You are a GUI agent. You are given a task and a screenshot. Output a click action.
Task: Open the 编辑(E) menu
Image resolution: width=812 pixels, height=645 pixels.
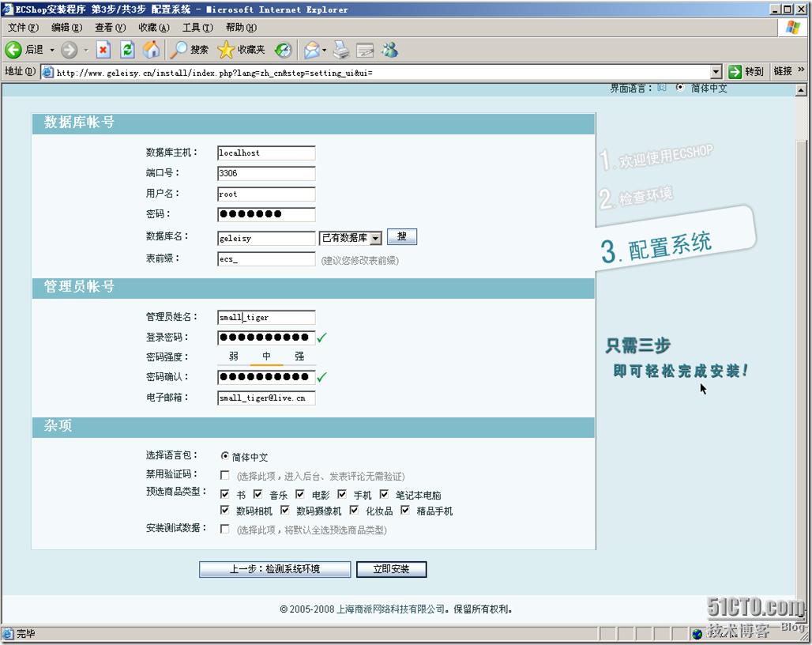tap(67, 28)
